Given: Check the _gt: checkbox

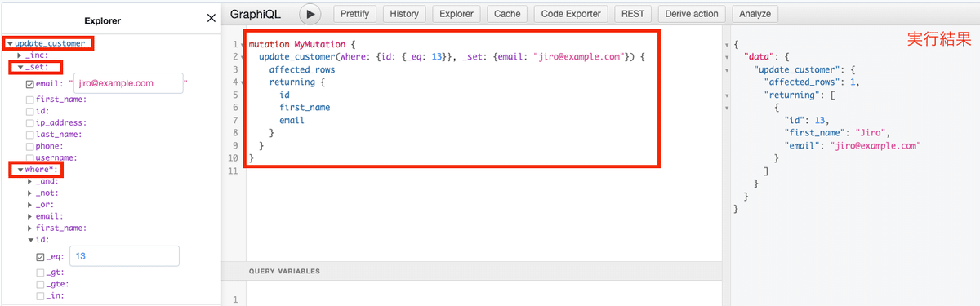Looking at the screenshot, I should 40,273.
